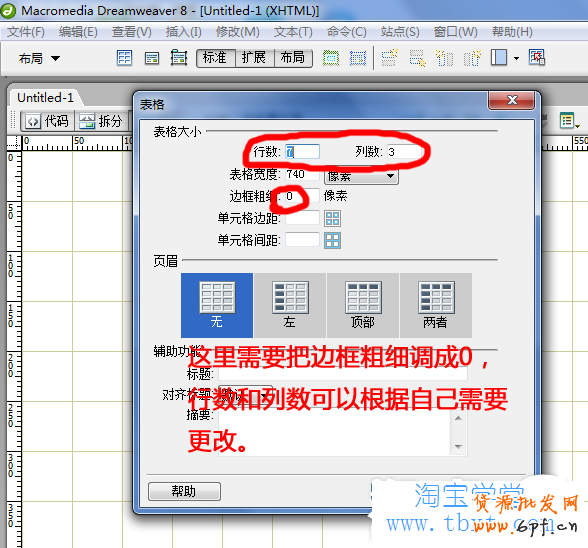Expand the frames icon dropdown arrow
588x548 pixels.
pos(516,58)
